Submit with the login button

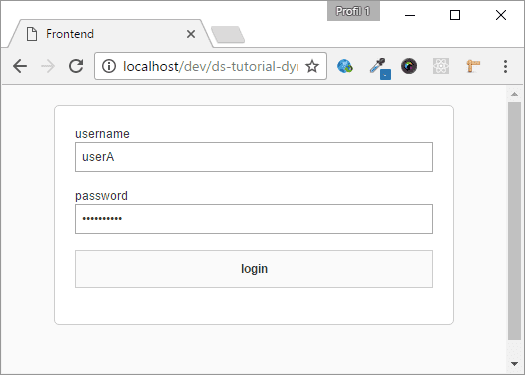[x=254, y=269]
